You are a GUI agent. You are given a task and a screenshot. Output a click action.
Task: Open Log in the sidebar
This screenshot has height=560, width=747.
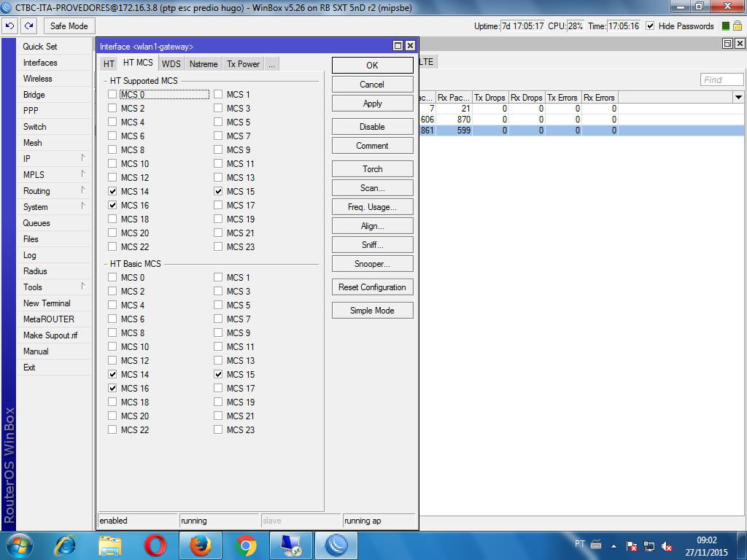(54, 254)
